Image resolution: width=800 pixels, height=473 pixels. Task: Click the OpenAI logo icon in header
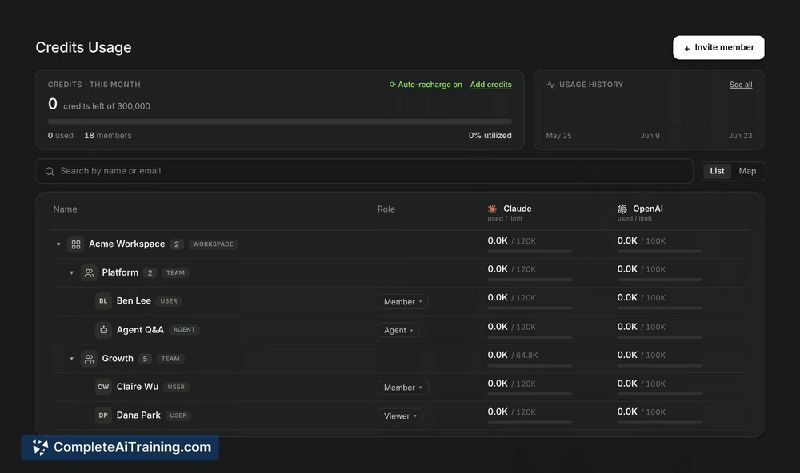(622, 209)
